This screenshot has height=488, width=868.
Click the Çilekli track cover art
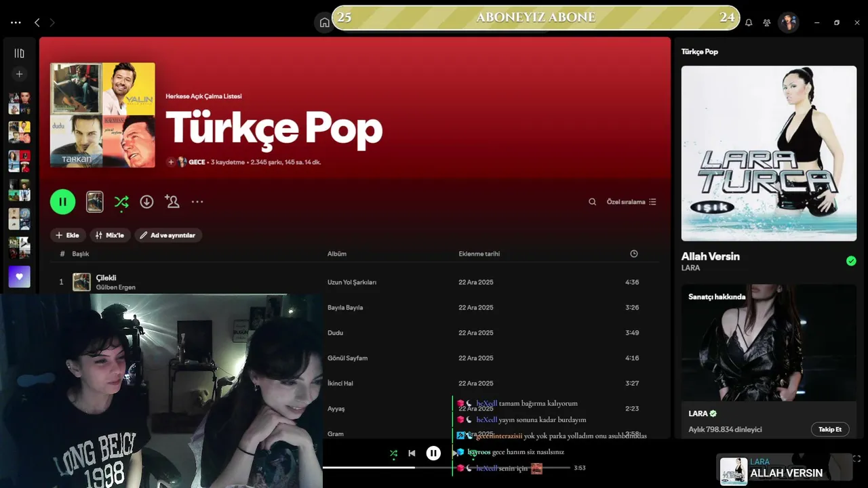81,282
